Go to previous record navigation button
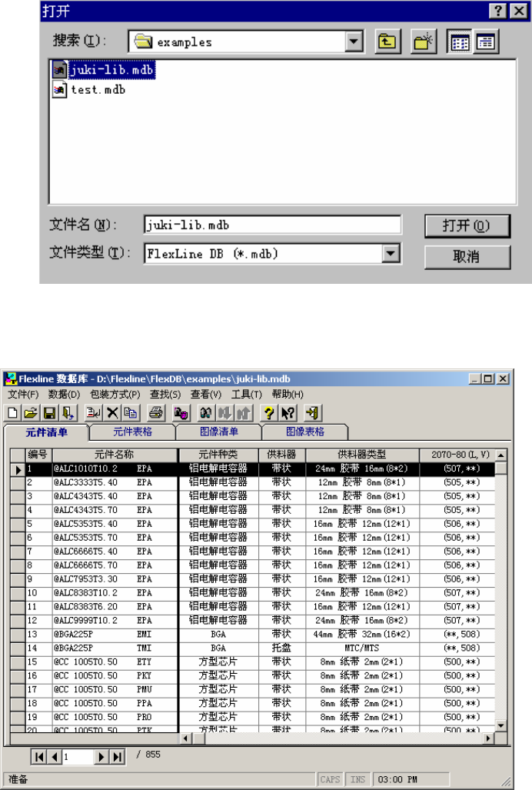The image size is (532, 790). pos(54,757)
